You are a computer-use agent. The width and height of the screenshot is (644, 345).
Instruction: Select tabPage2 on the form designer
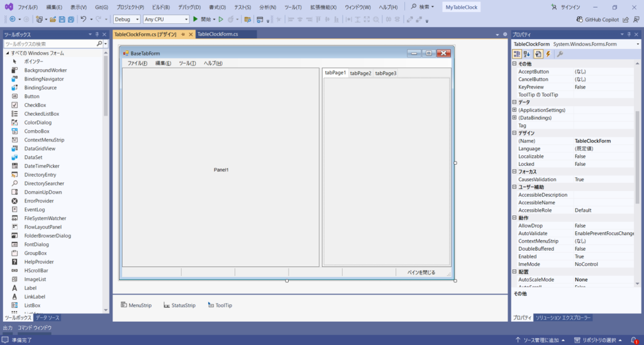[x=360, y=74]
